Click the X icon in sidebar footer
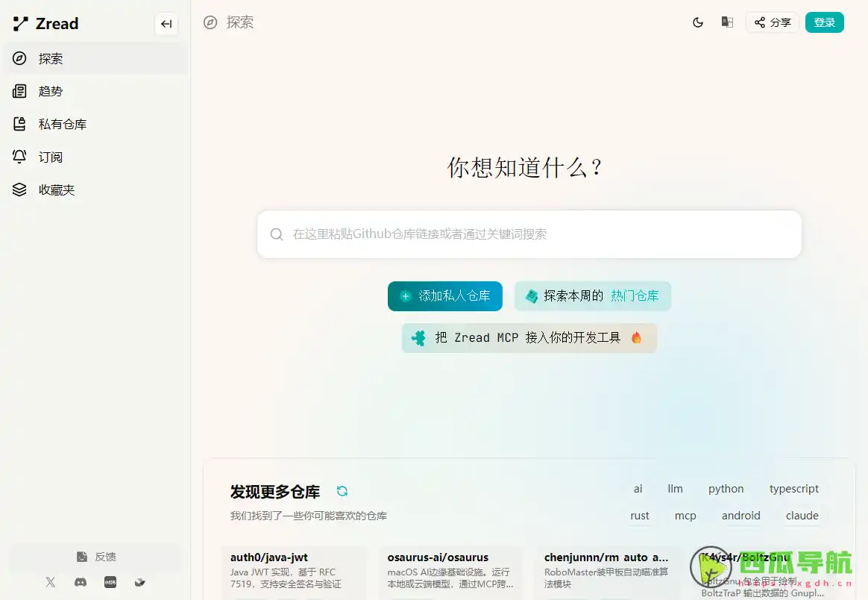This screenshot has height=600, width=868. [50, 582]
